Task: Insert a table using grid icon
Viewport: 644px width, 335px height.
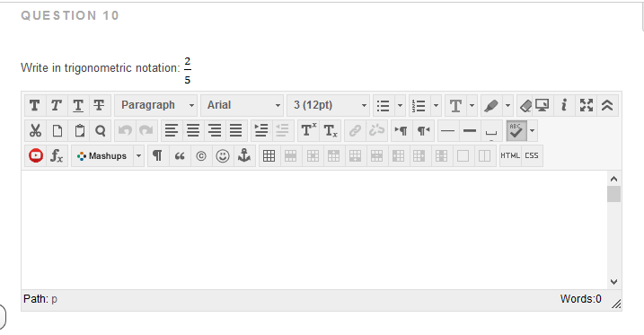Action: point(269,156)
